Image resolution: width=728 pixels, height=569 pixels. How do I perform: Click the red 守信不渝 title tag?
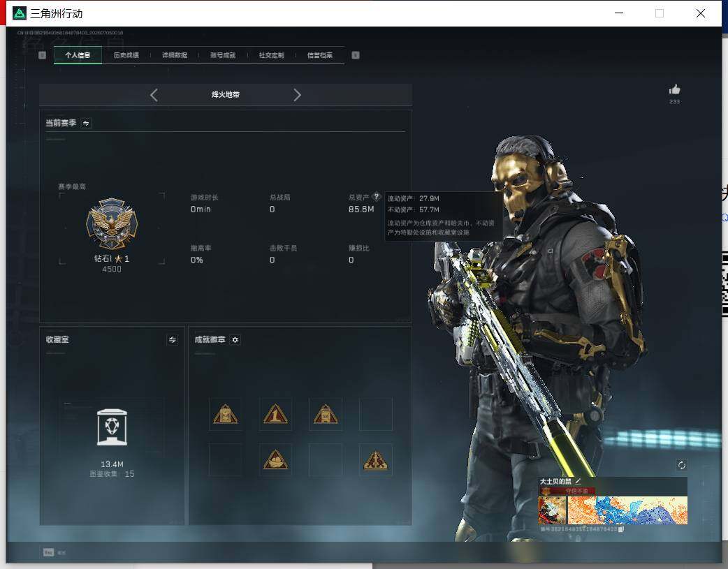(567, 491)
